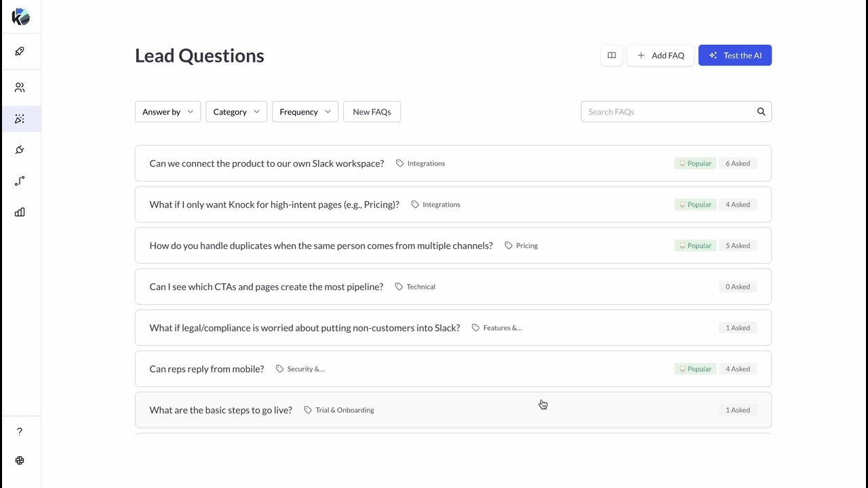868x488 pixels.
Task: Open the routing path sidebar icon
Action: (20, 181)
